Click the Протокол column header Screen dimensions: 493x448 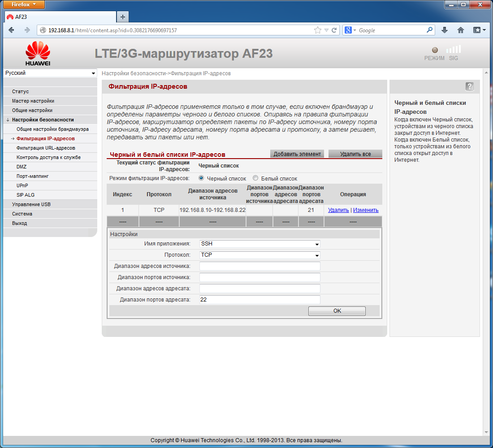[x=159, y=194]
